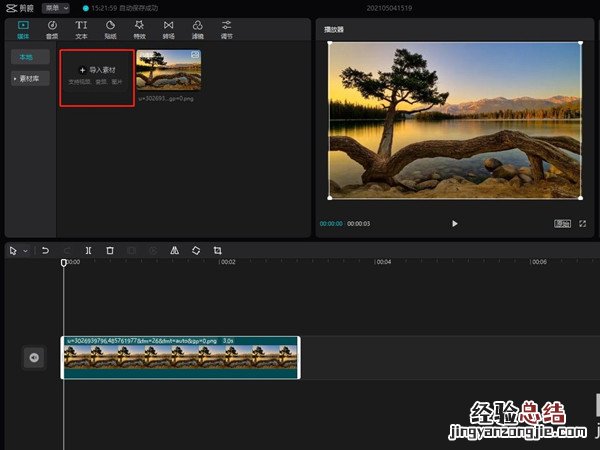Screen dimensions: 600x450
Task: Open the 菜单 dropdown in the title bar
Action: 56,7
